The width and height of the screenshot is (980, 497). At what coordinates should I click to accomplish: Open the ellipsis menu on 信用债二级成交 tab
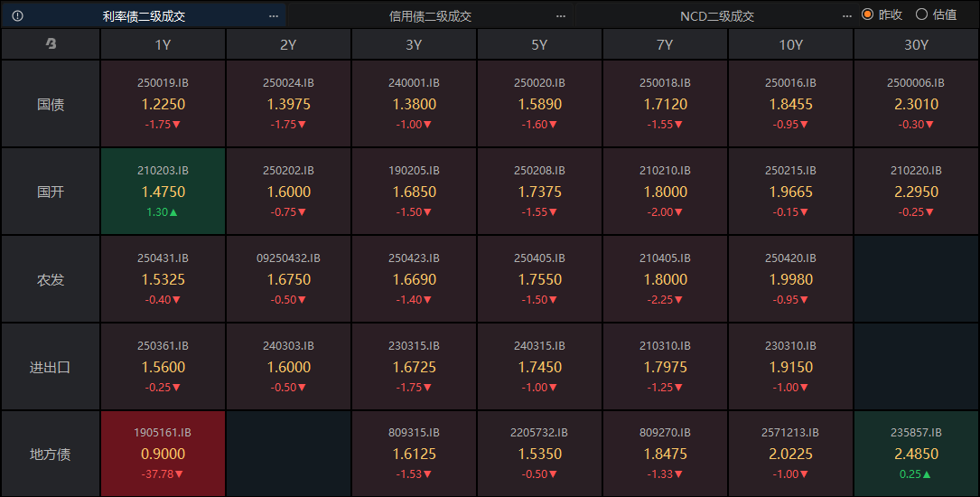[560, 15]
